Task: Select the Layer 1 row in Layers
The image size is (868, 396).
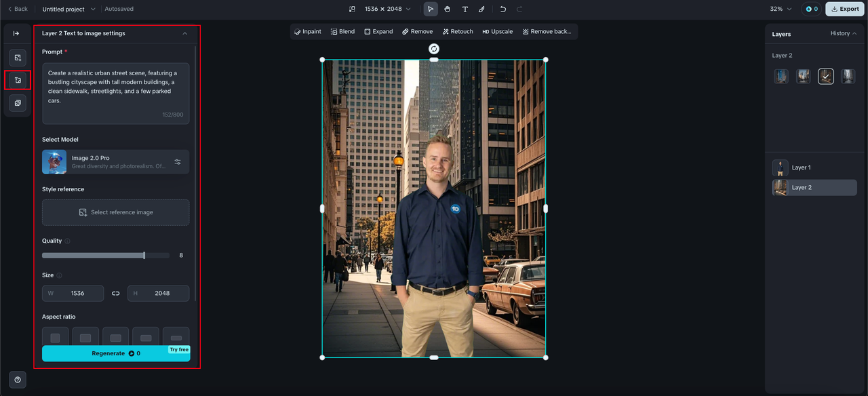Action: (x=814, y=167)
